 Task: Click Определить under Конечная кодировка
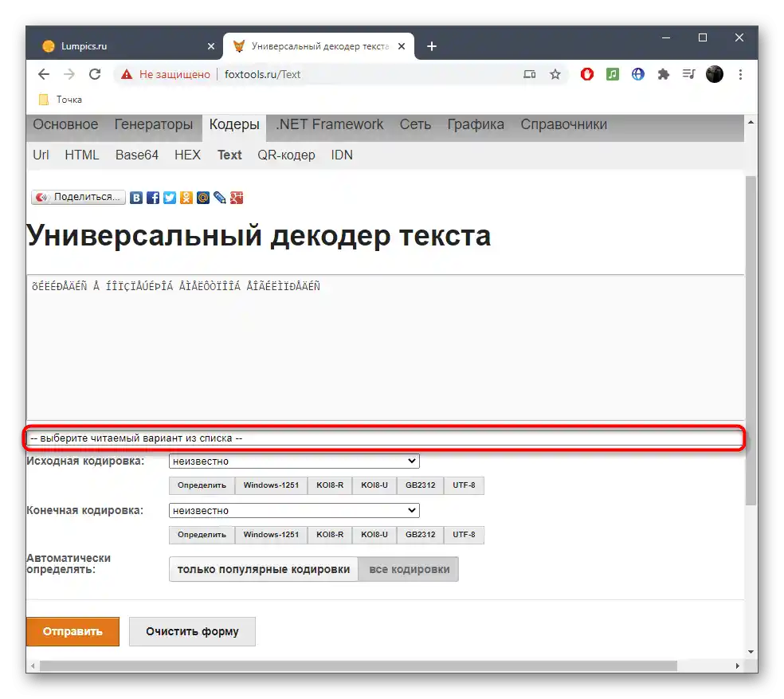[x=202, y=535]
